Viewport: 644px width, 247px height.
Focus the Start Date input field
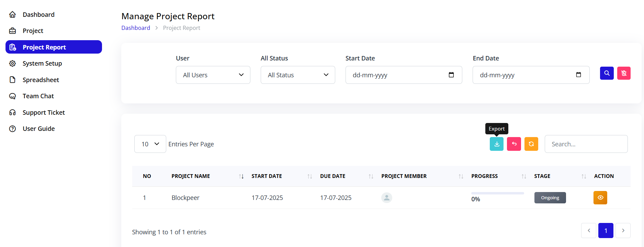pos(404,75)
